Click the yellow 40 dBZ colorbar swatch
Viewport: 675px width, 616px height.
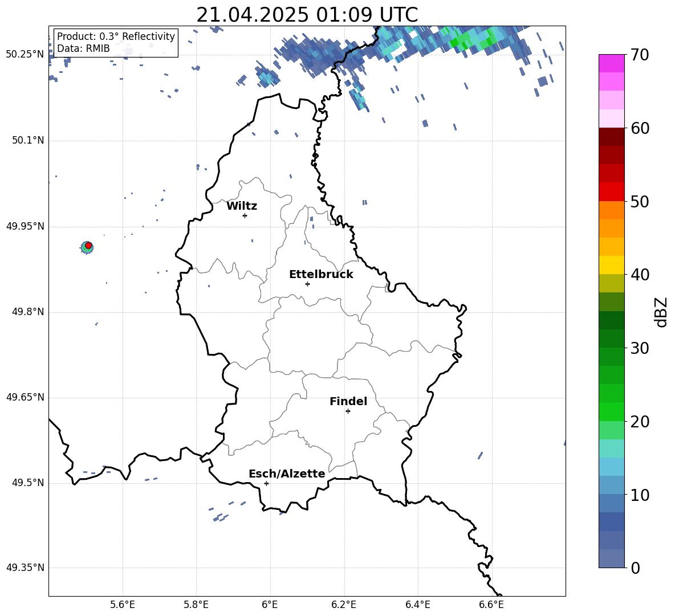click(x=611, y=265)
